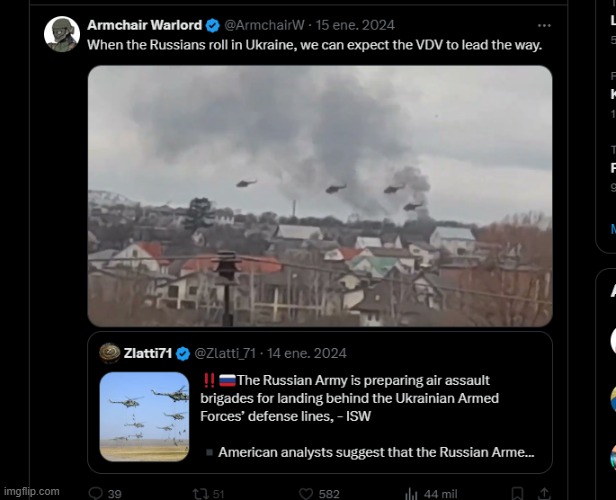
Task: Open the @ArmchairW handle link
Action: [264, 25]
